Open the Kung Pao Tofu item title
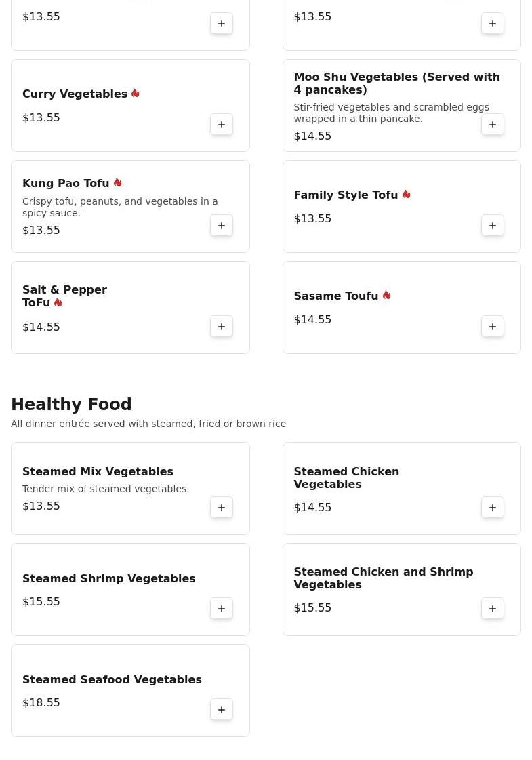 (x=66, y=184)
